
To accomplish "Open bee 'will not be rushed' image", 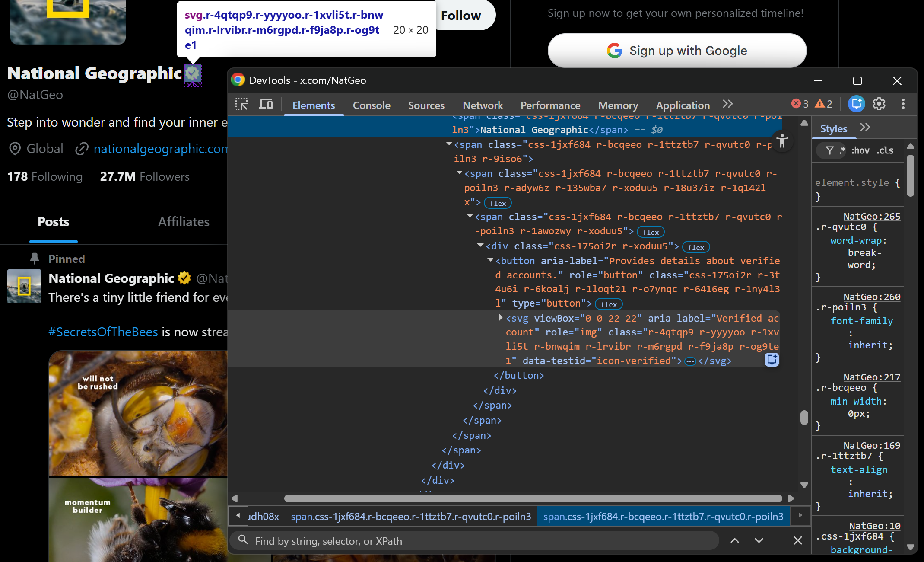I will click(138, 413).
